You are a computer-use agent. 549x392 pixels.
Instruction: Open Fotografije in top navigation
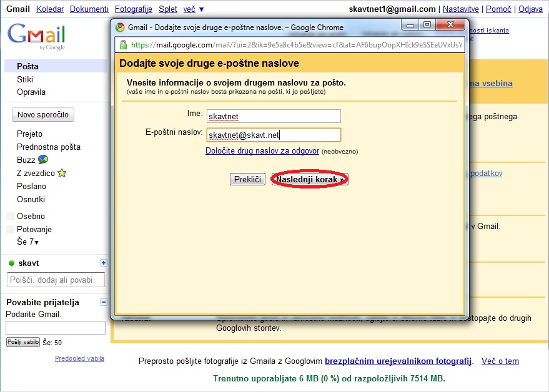click(134, 9)
